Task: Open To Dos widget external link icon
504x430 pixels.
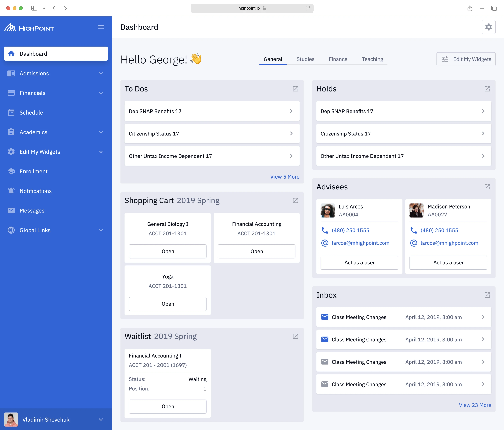Action: (x=295, y=89)
